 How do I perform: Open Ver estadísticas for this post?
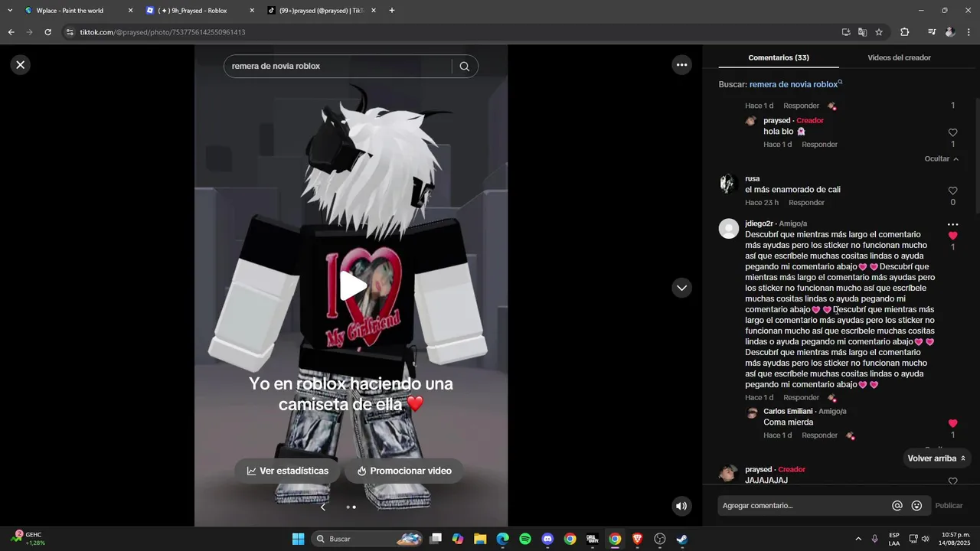(x=287, y=471)
